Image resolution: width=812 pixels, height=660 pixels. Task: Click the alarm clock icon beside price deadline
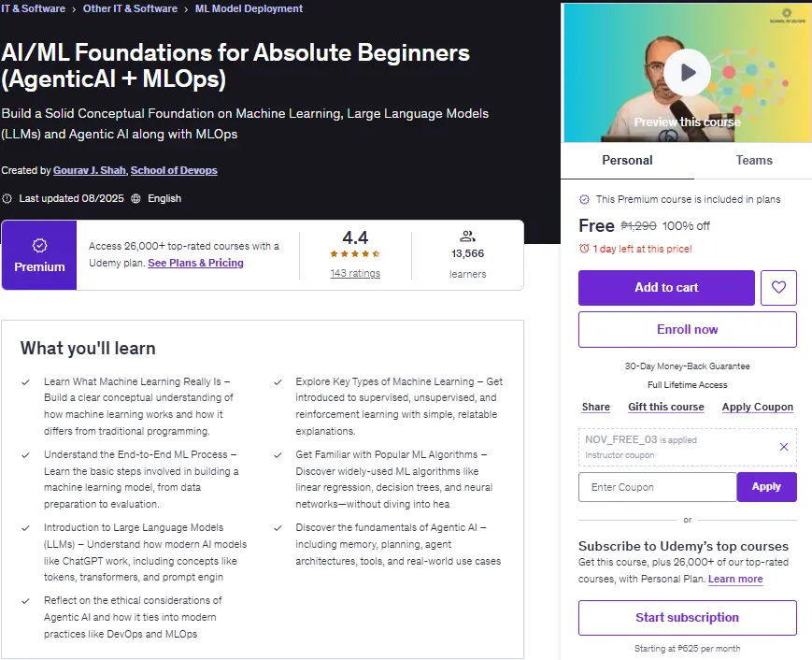coord(584,249)
